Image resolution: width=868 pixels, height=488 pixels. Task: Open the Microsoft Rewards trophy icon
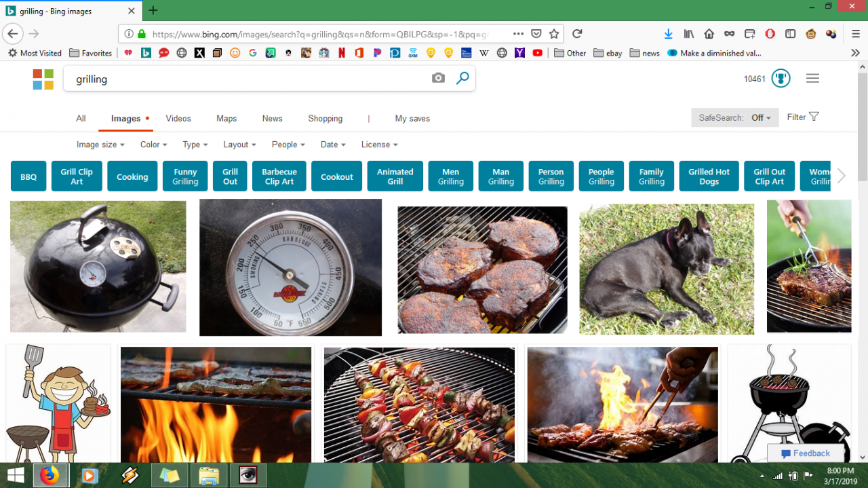click(x=781, y=79)
